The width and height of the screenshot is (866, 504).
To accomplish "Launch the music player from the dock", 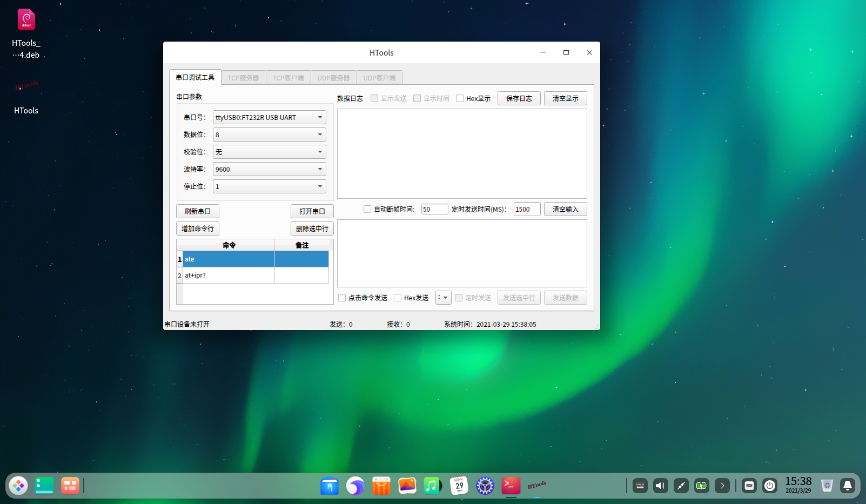I will 432,486.
